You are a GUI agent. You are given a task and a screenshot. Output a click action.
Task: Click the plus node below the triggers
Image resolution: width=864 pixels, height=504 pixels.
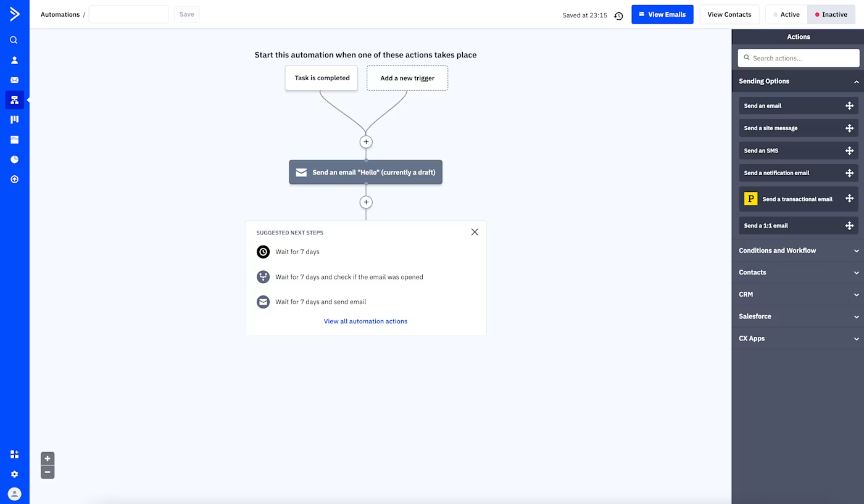(366, 142)
